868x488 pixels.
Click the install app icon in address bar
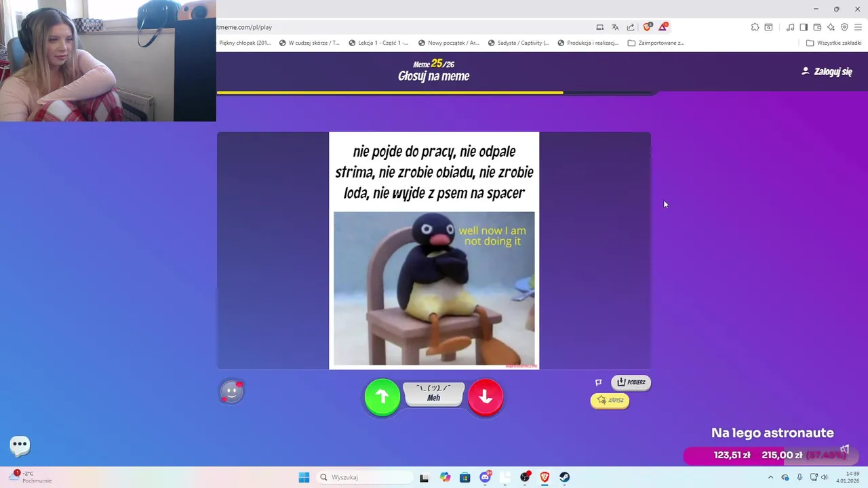pos(600,27)
